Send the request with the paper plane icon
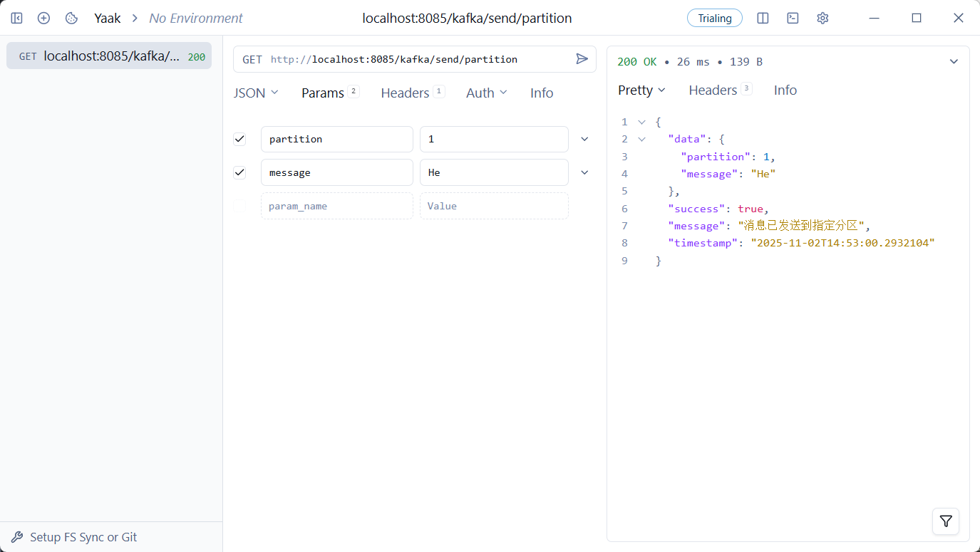The height and width of the screenshot is (552, 980). tap(582, 59)
